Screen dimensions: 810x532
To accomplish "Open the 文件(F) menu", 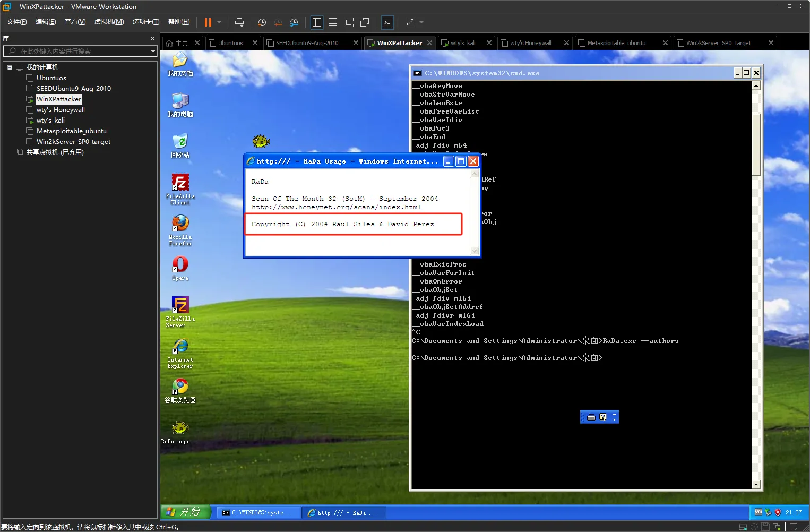I will (16, 22).
